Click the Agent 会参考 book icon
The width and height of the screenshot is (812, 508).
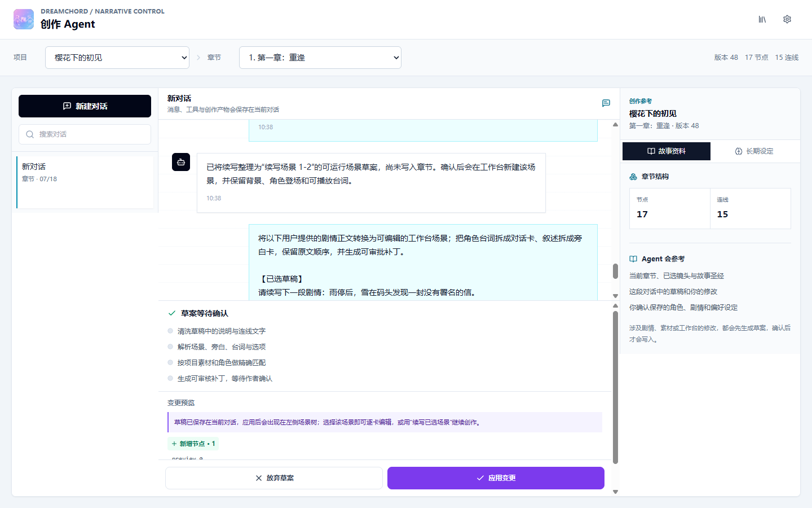633,259
